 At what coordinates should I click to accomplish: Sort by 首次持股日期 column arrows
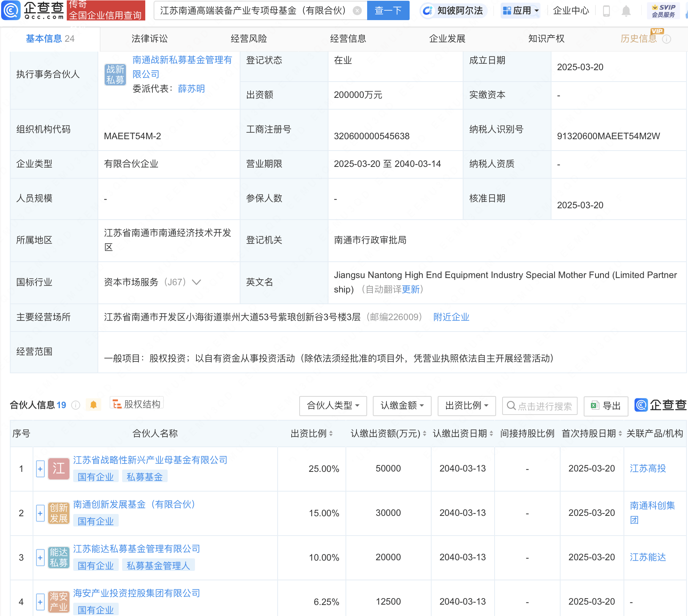click(620, 434)
